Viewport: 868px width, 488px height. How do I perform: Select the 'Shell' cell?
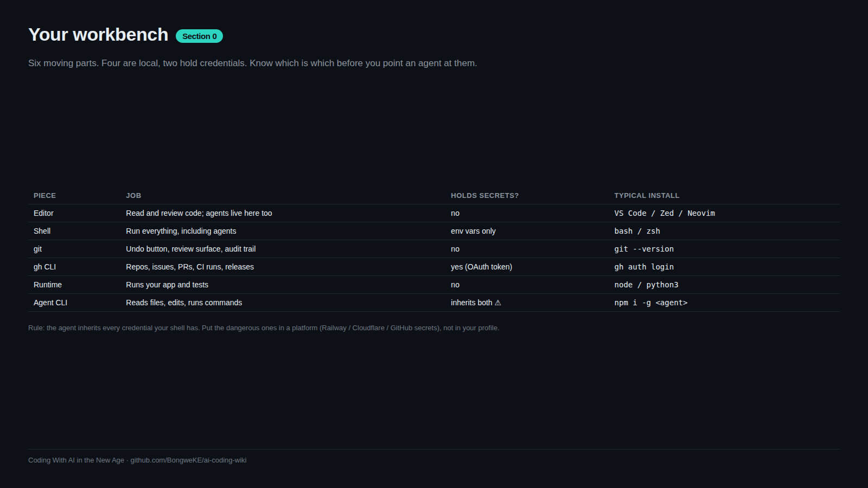(x=42, y=231)
